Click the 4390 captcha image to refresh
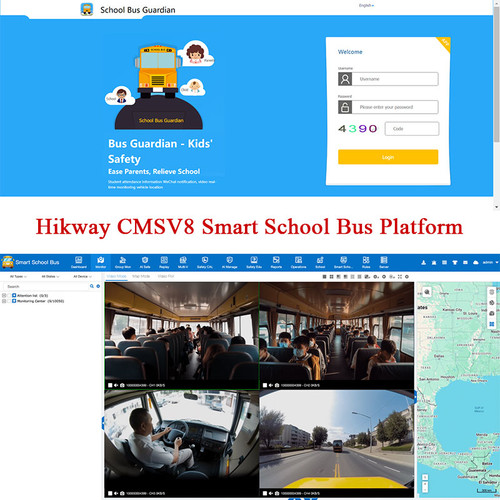Screen dimensions: 500x500 [x=358, y=129]
